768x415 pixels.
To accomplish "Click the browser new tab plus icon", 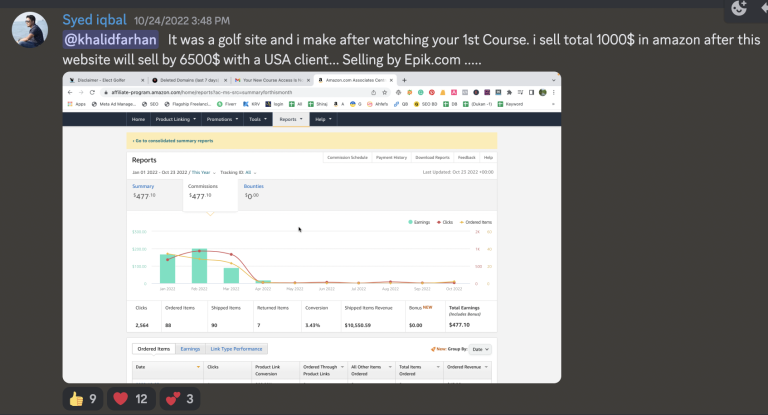I will point(403,80).
